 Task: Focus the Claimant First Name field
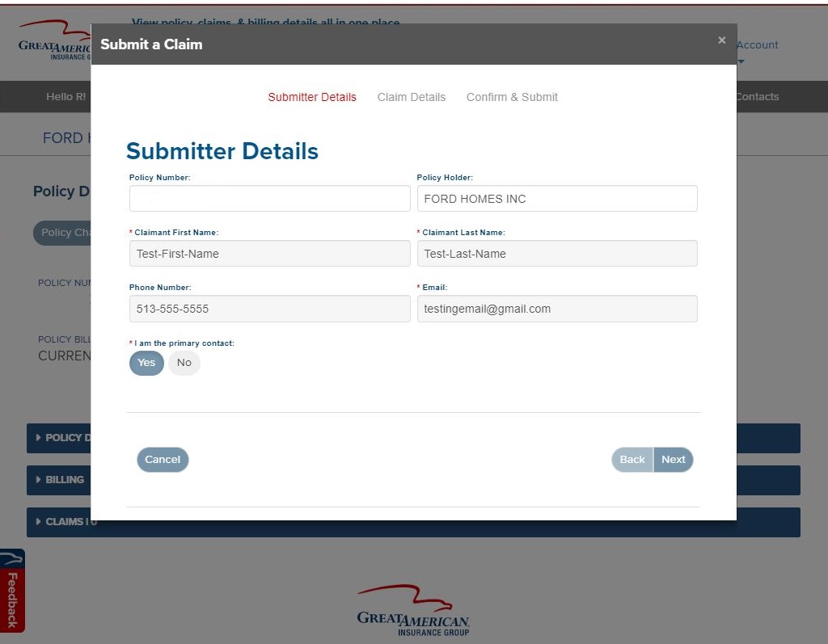269,254
